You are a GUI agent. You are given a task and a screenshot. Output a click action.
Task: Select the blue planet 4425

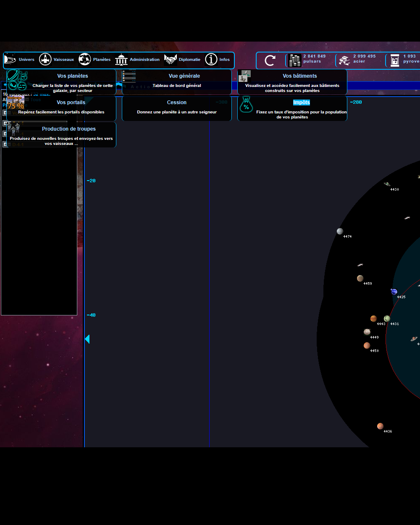(x=394, y=291)
